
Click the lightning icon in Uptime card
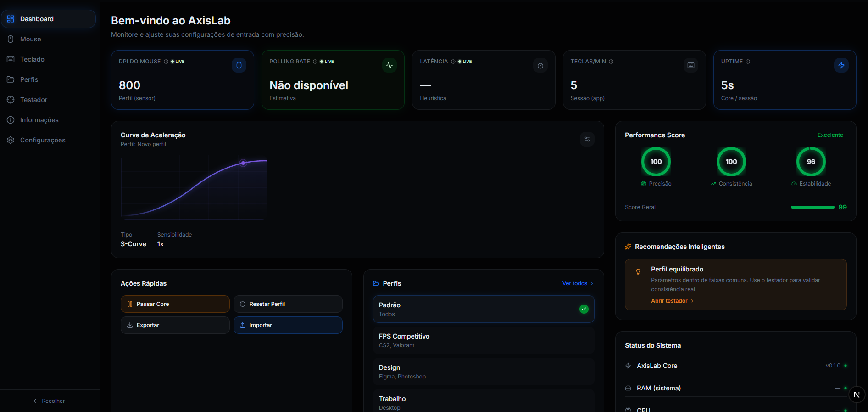[x=841, y=65]
